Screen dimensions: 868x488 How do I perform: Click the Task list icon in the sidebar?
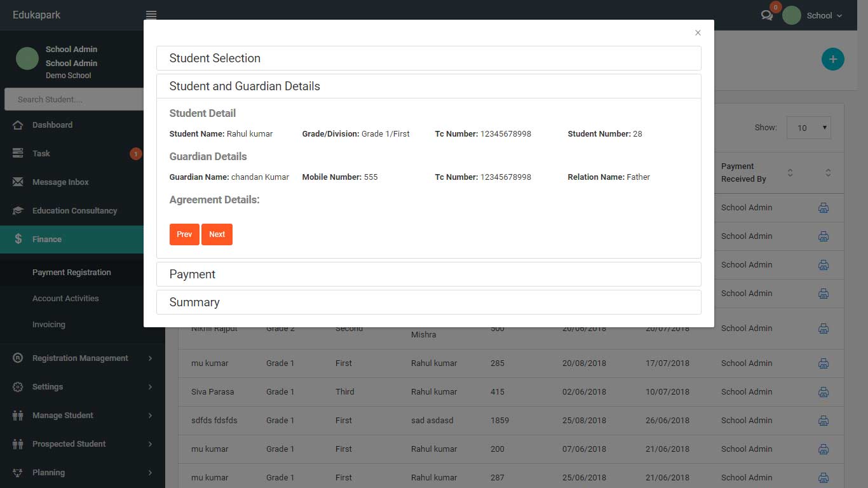[18, 153]
